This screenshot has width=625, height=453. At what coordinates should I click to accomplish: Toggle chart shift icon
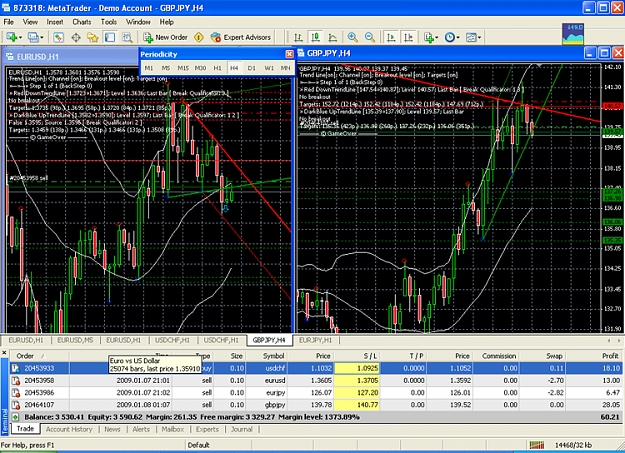pyautogui.click(x=409, y=37)
